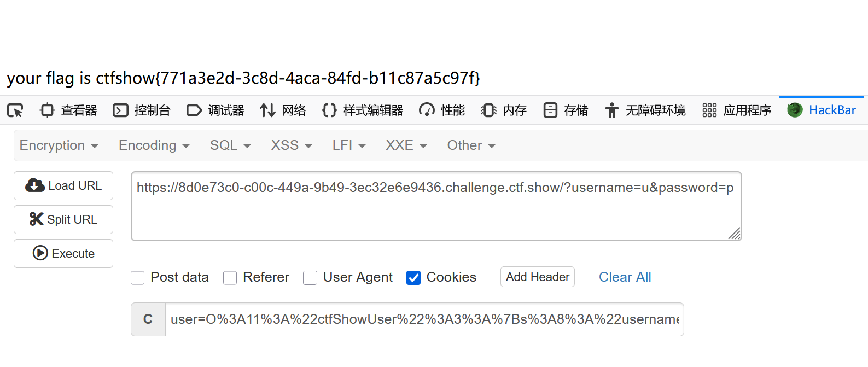The width and height of the screenshot is (868, 367).
Task: Click the element picker icon
Action: 15,110
